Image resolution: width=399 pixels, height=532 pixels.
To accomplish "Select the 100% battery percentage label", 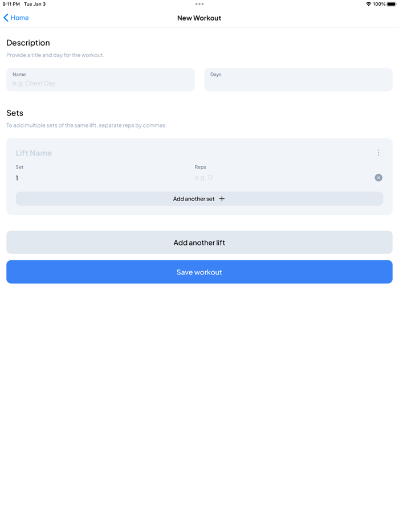I will coord(380,4).
